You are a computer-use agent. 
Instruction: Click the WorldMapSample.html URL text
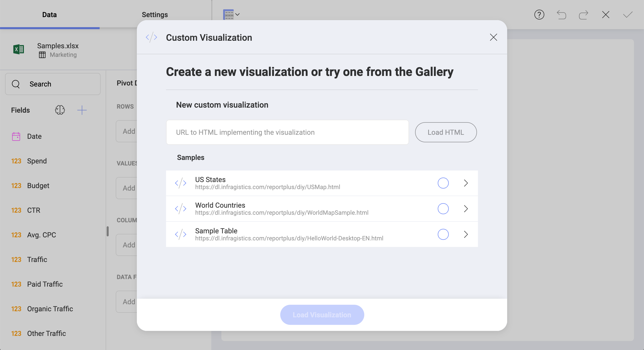(x=282, y=213)
